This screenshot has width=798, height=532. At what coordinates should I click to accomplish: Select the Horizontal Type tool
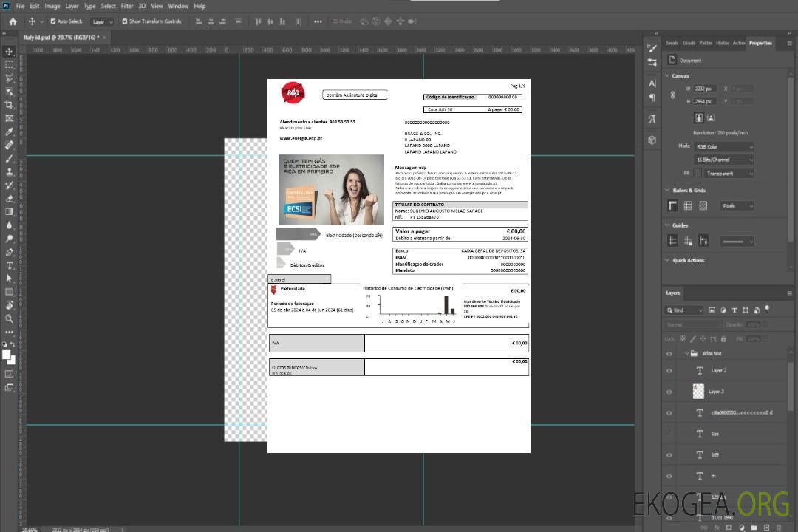[9, 265]
